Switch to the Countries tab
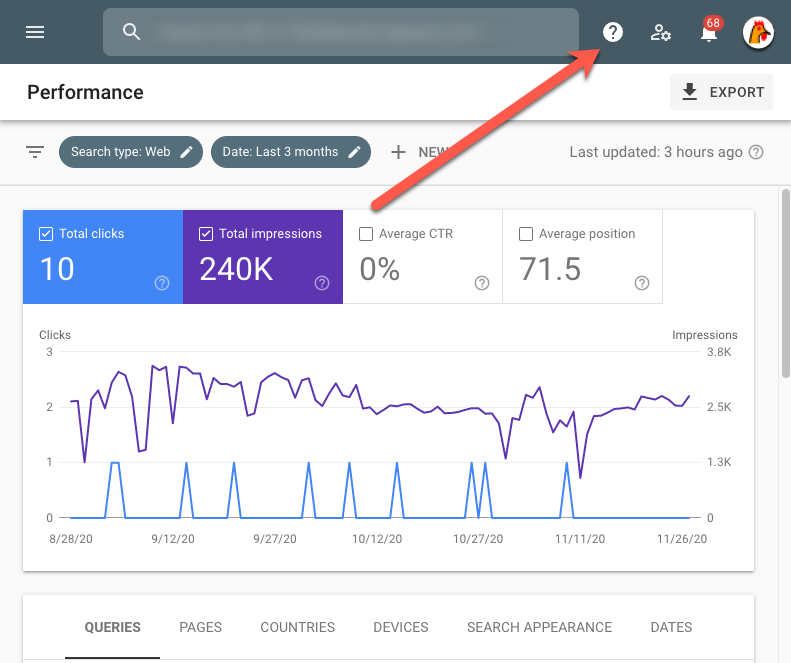The image size is (791, 663). 297,627
